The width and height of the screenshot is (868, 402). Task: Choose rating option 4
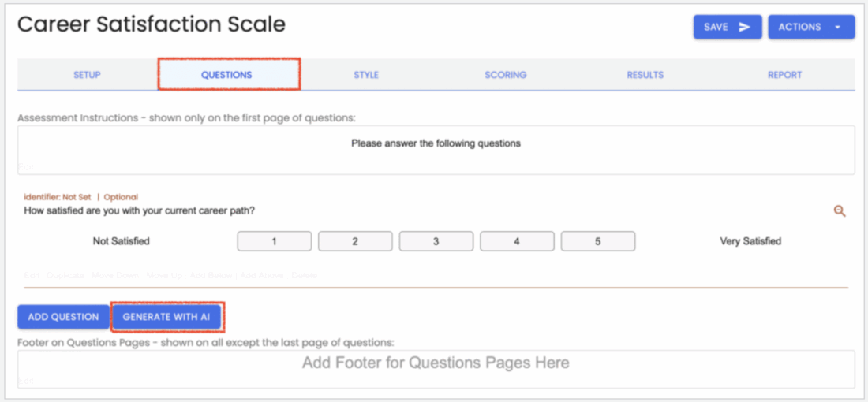pyautogui.click(x=517, y=241)
